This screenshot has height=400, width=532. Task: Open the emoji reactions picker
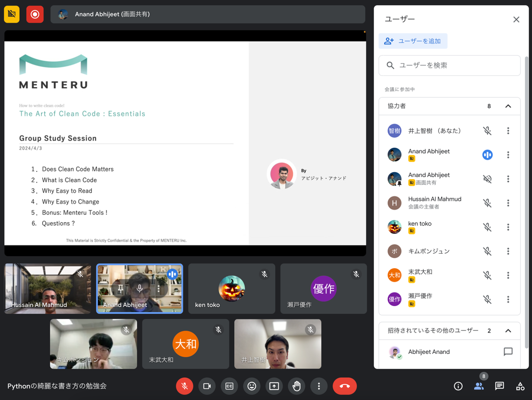(252, 386)
